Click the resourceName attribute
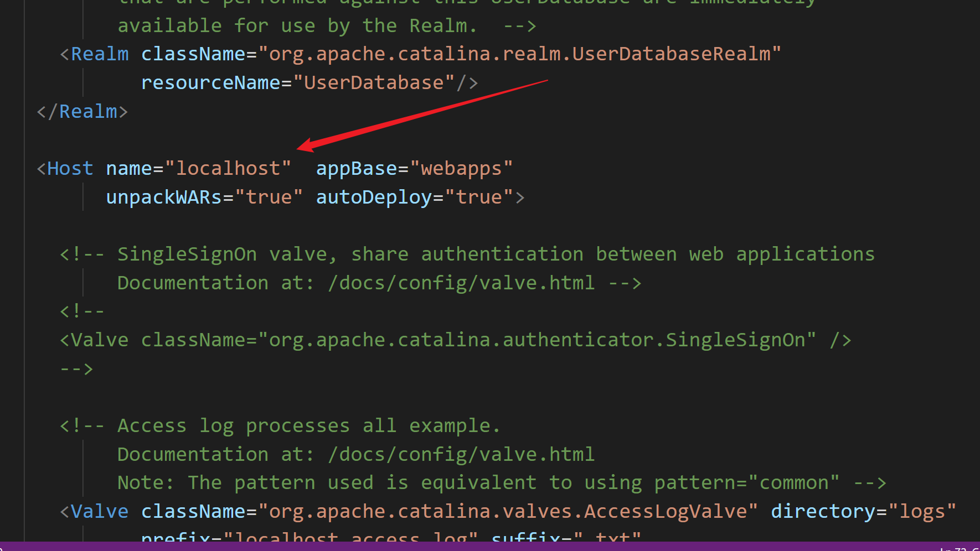This screenshot has width=980, height=551. point(211,83)
